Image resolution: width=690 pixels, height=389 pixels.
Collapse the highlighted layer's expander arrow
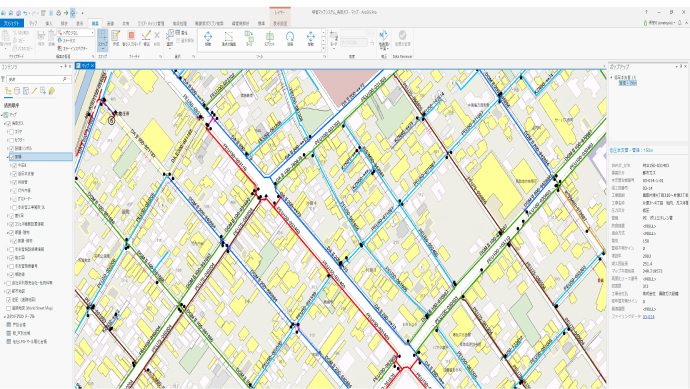(7, 157)
